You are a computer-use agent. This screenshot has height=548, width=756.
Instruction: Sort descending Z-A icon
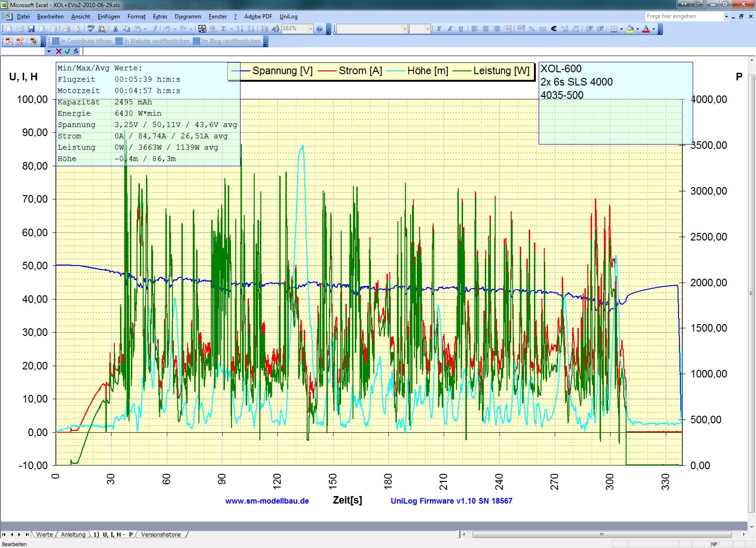tap(251, 29)
